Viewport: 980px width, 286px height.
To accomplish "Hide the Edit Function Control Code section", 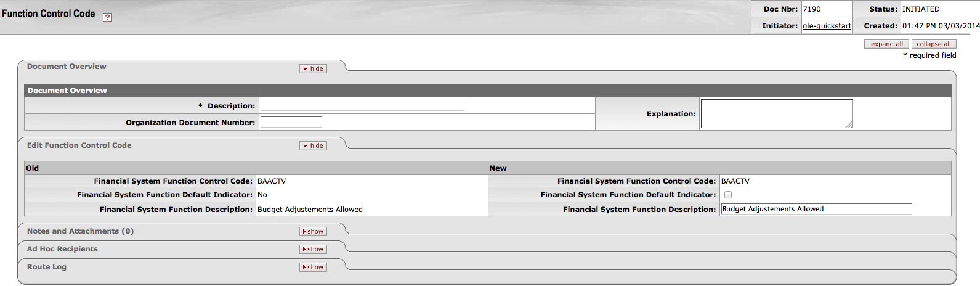I will 313,146.
